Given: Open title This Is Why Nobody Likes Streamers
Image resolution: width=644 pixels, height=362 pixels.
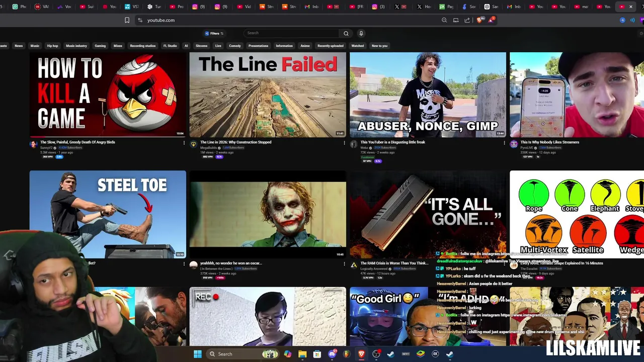Looking at the screenshot, I should [550, 142].
